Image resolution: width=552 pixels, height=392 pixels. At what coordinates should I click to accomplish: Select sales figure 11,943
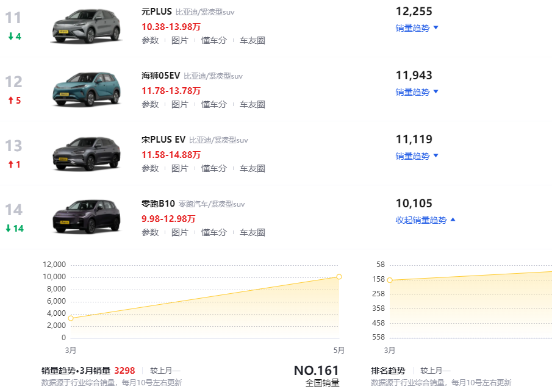pyautogui.click(x=414, y=76)
